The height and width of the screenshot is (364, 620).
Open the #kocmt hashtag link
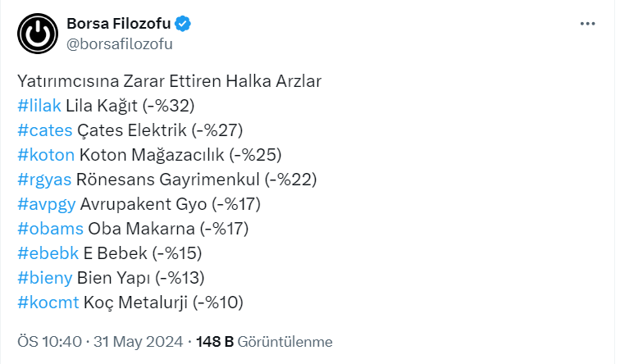(x=48, y=303)
